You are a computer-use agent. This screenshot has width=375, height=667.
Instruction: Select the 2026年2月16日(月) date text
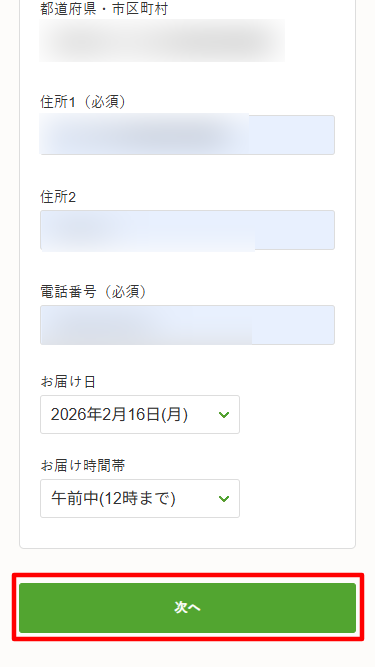[x=119, y=415]
